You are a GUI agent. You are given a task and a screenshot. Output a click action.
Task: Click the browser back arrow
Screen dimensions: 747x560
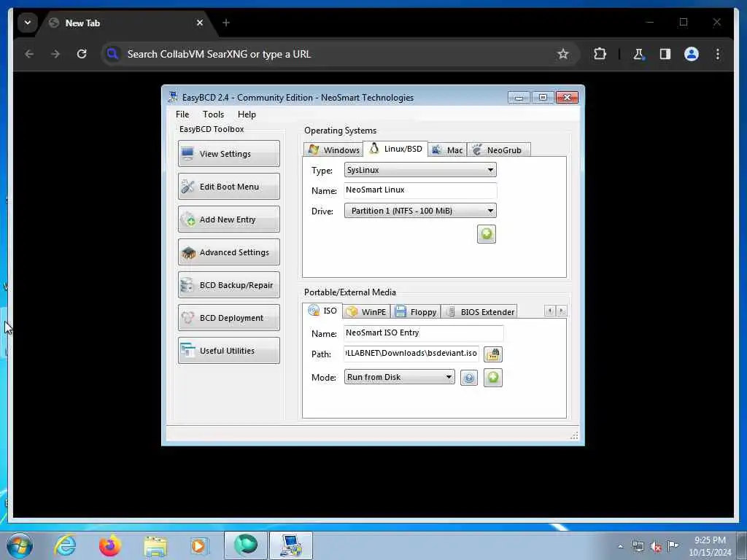click(29, 54)
